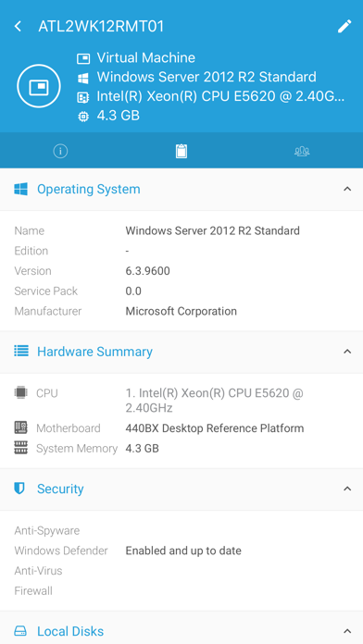The width and height of the screenshot is (363, 644).
Task: Tap the CPU chip icon
Action: click(x=20, y=392)
